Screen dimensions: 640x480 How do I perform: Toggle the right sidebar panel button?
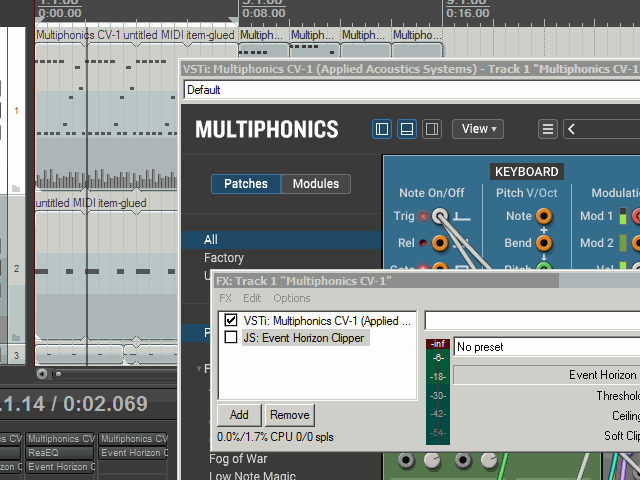point(431,129)
